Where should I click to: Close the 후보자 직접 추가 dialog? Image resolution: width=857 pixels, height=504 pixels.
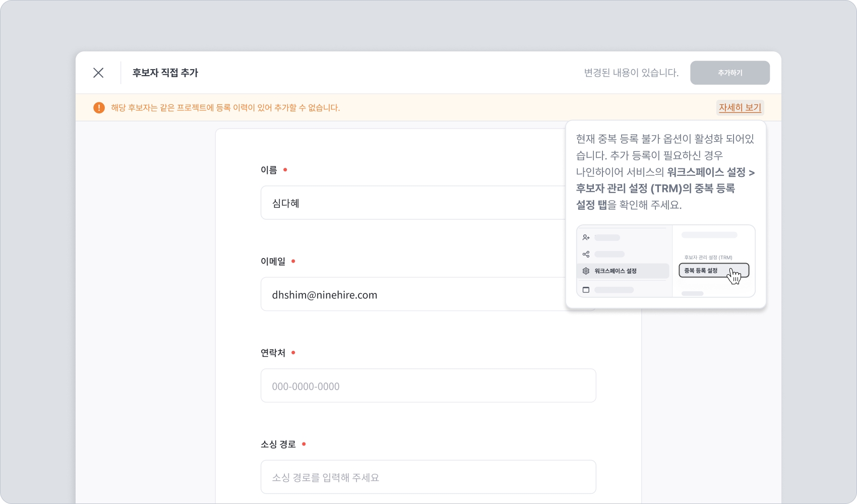pyautogui.click(x=98, y=73)
